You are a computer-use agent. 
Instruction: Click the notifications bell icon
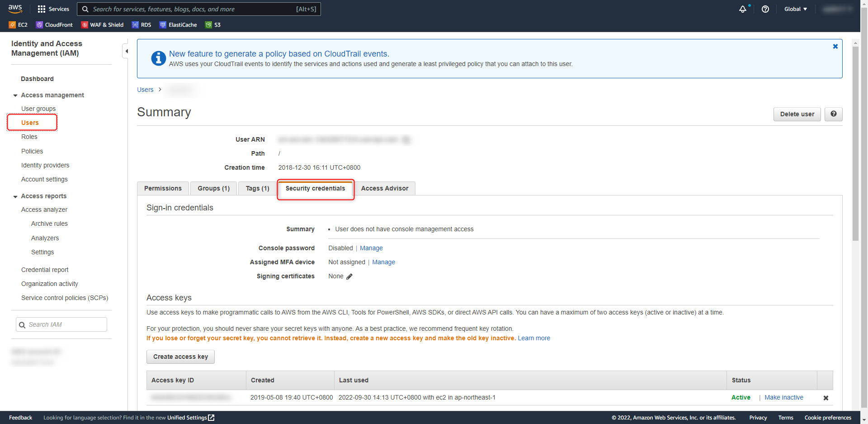743,9
